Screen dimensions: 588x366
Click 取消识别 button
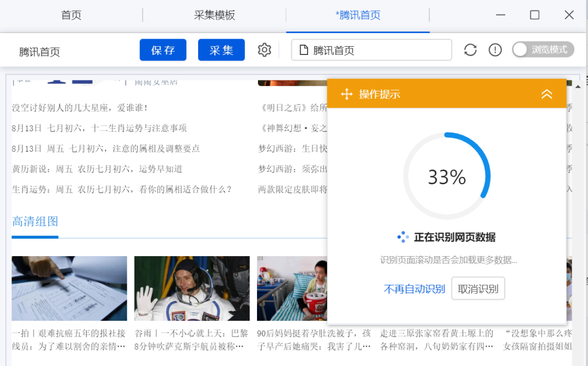click(478, 288)
